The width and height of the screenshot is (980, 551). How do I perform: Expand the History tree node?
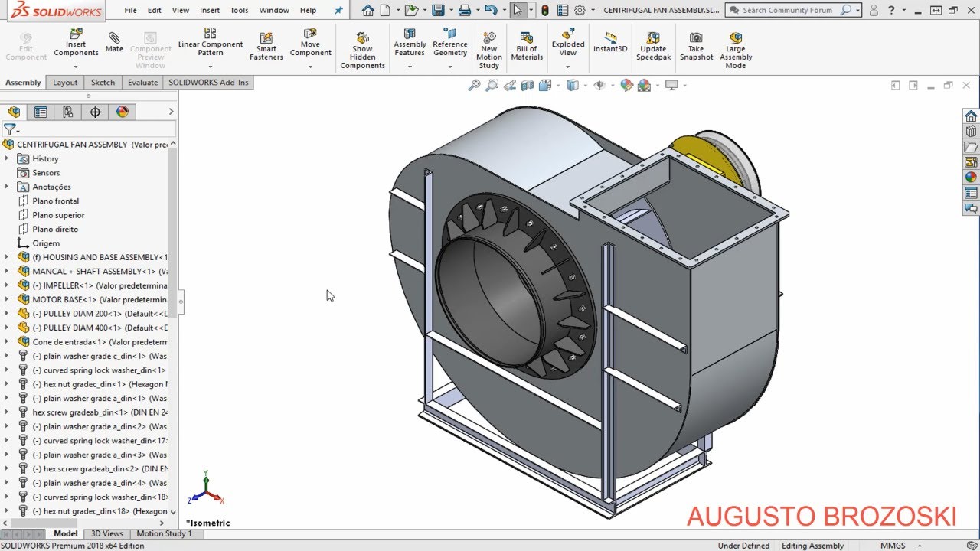(7, 158)
